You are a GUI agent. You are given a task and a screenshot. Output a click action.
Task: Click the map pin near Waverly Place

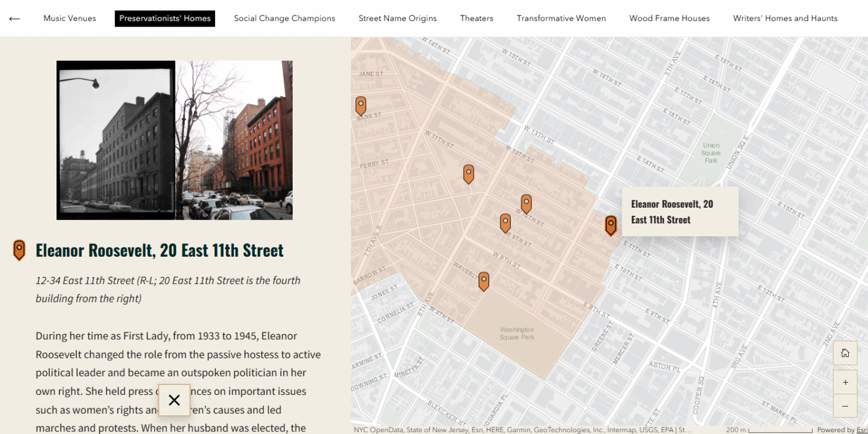(484, 281)
